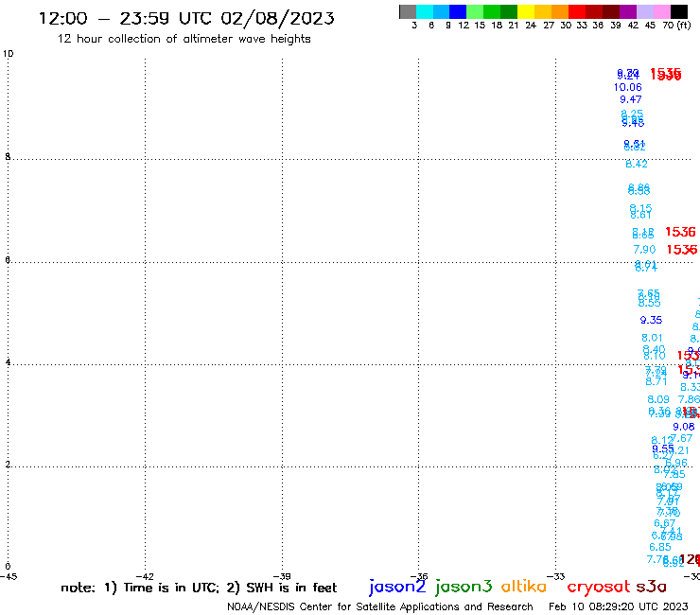
Task: Select the dark red 's3a' satellite label
Action: click(651, 587)
